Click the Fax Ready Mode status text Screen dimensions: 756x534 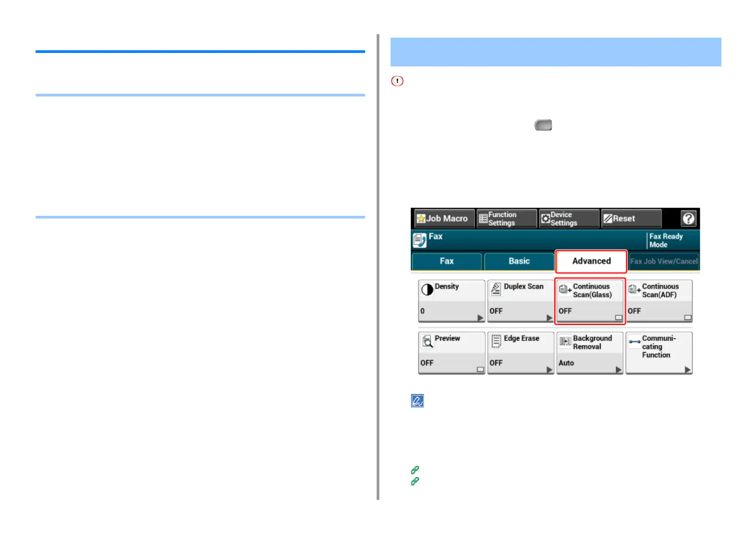(x=666, y=241)
